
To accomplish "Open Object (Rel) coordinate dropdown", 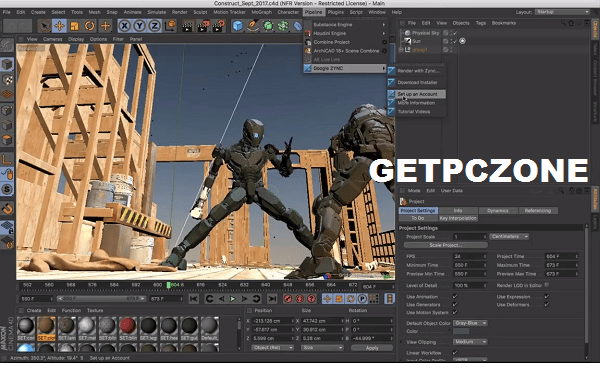I will (x=272, y=348).
